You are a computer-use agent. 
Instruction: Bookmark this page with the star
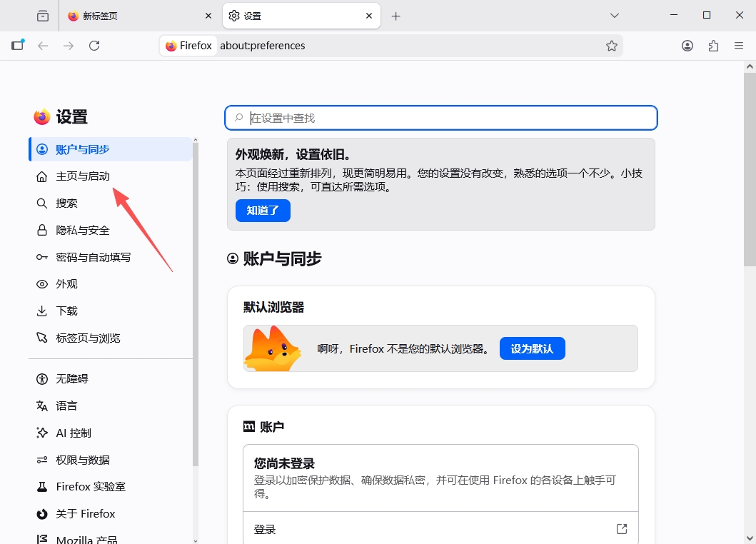[612, 46]
